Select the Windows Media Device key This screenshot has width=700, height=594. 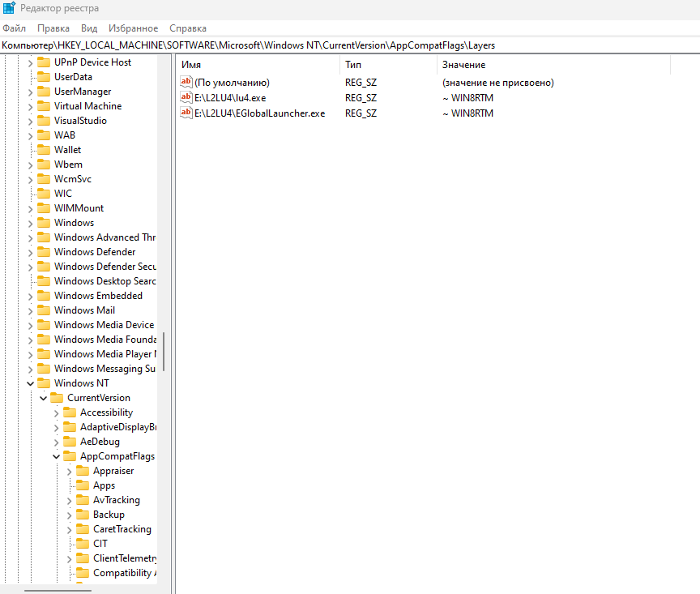105,325
